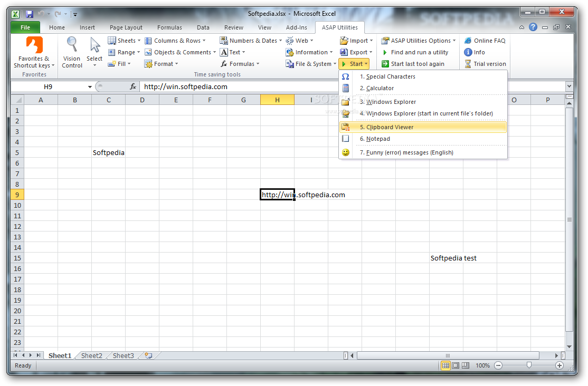This screenshot has width=588, height=386.
Task: Click the Insert Function fx button
Action: tap(133, 86)
